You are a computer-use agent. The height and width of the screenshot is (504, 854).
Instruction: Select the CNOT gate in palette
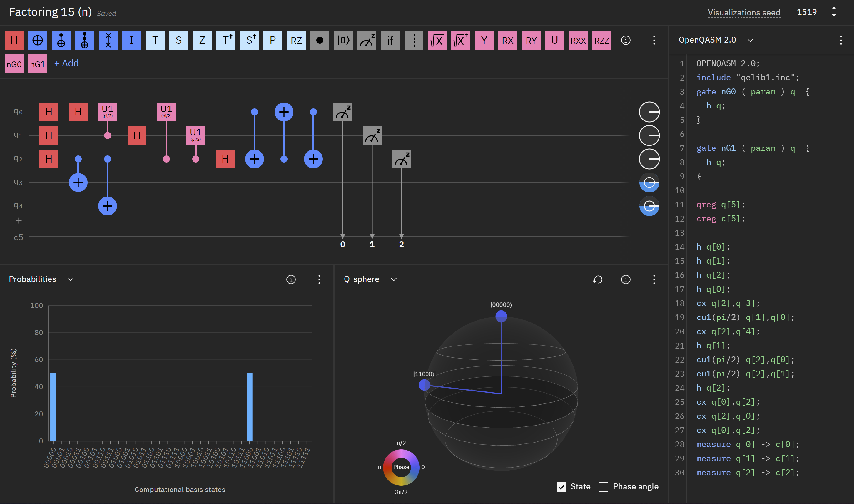point(37,41)
